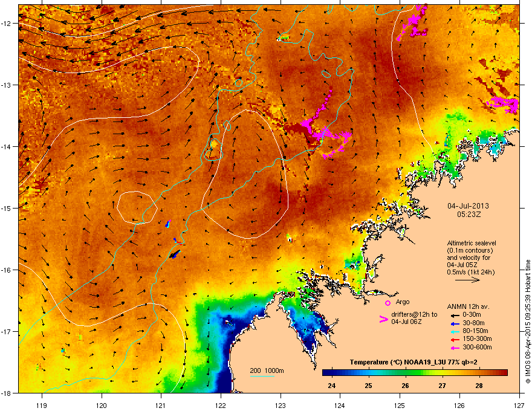
Task: Click the '(0.1m contours)' text
Action: [470, 250]
